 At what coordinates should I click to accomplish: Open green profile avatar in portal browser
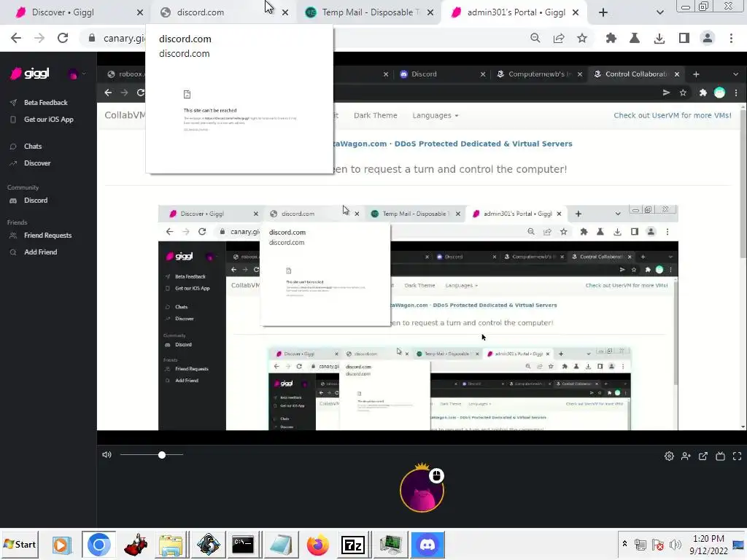tap(719, 93)
